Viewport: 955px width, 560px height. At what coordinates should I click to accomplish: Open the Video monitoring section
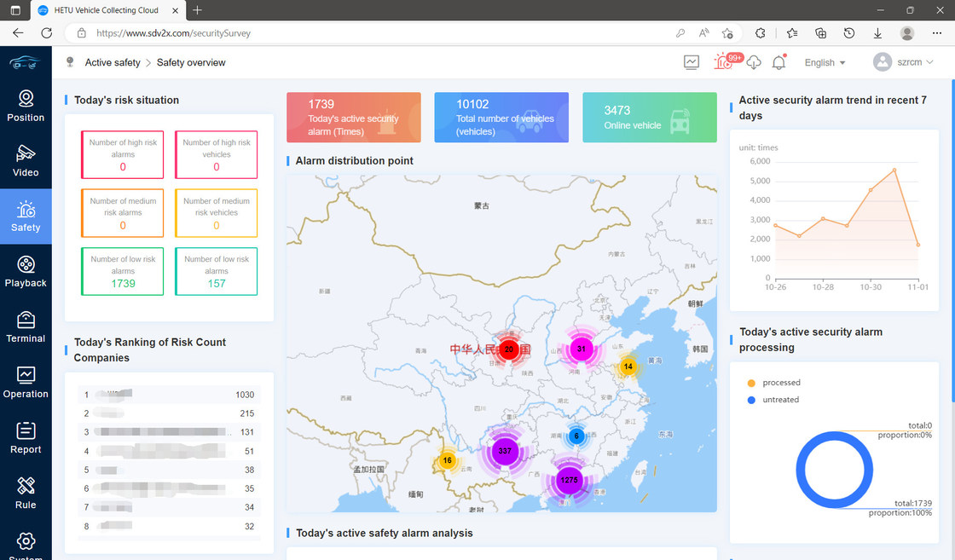(26, 161)
